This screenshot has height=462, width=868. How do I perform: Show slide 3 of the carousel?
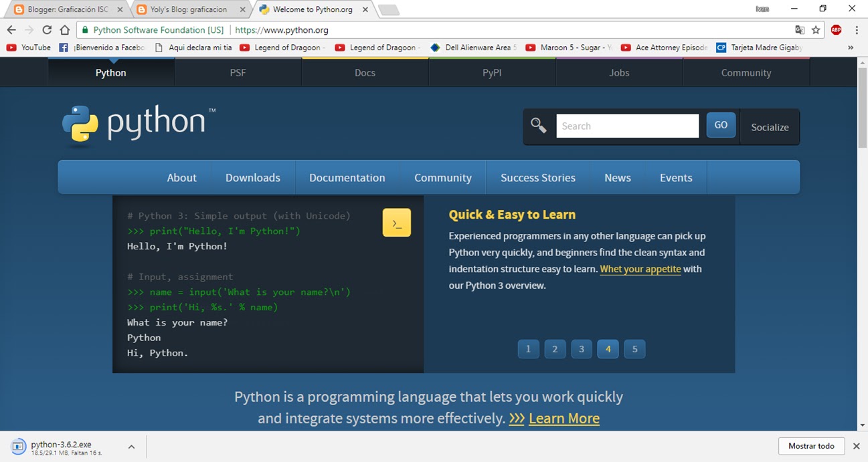coord(582,349)
